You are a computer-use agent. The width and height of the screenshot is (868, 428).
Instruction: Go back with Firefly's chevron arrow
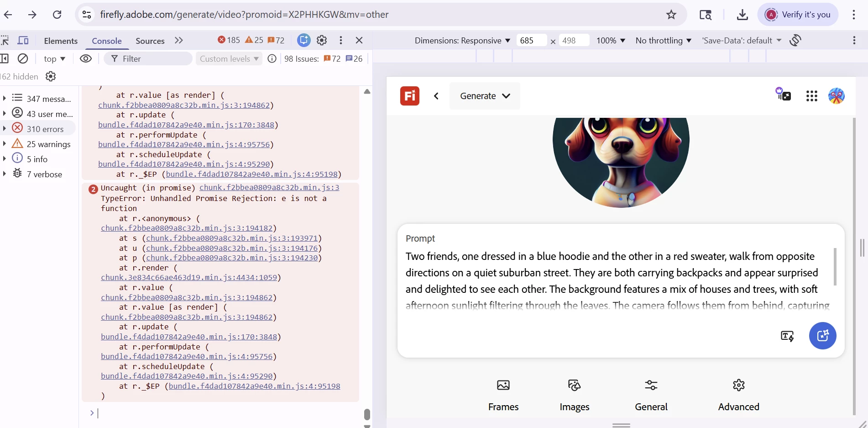click(x=436, y=96)
